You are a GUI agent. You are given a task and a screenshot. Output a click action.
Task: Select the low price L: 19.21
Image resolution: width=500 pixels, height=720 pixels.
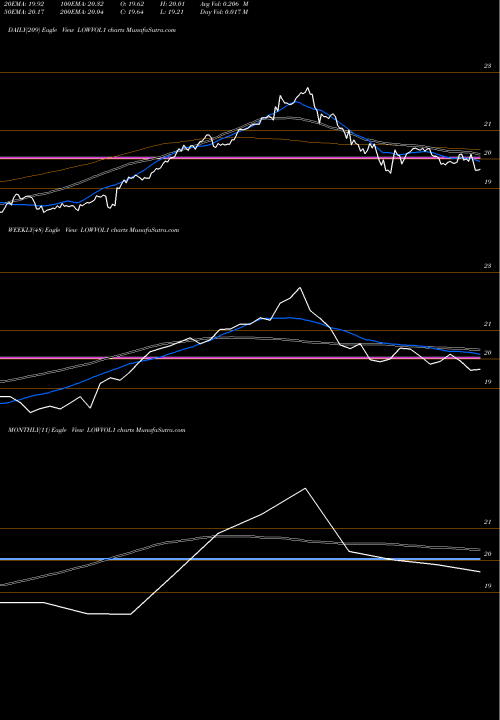175,12
